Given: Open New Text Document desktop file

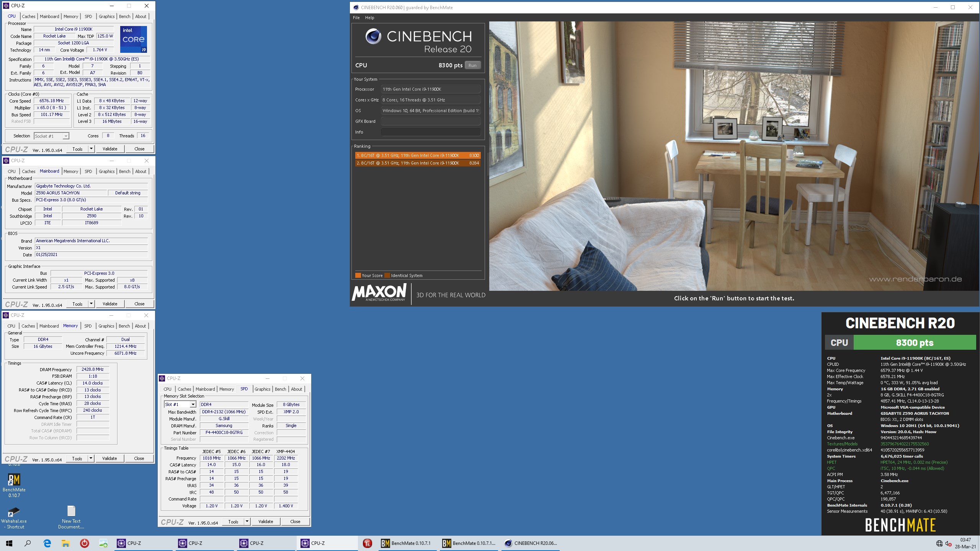Looking at the screenshot, I should (71, 517).
